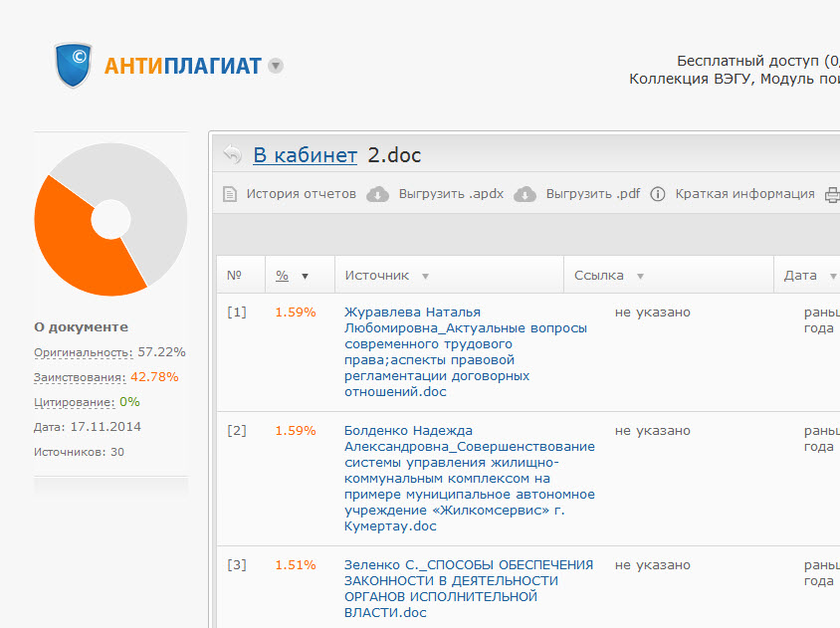Click the Бесплатный доступ header text
Screen dimensions: 840x628
(x=758, y=61)
